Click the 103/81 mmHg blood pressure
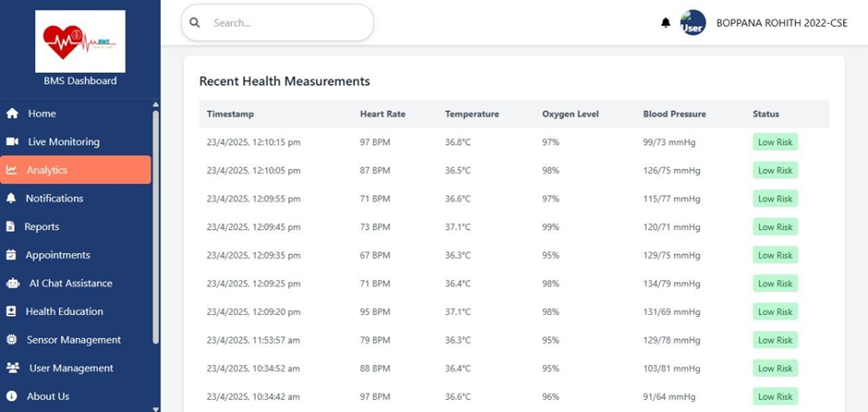Viewport: 868px width, 412px height. [x=671, y=369]
